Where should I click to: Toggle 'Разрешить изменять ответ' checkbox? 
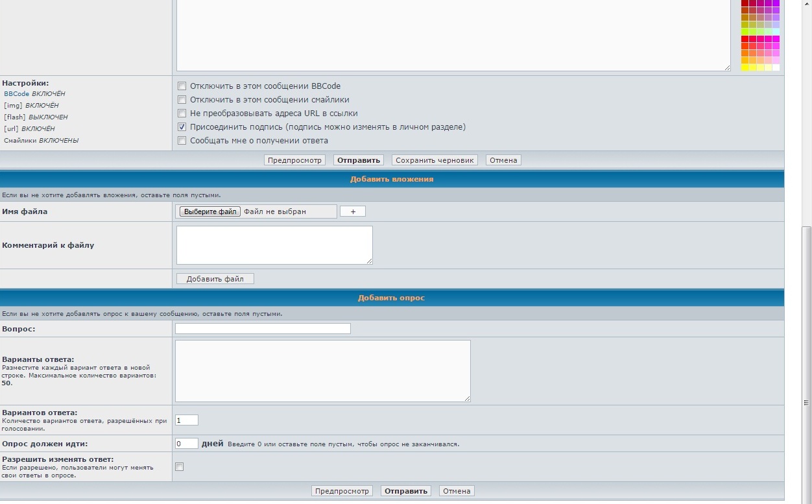click(180, 466)
